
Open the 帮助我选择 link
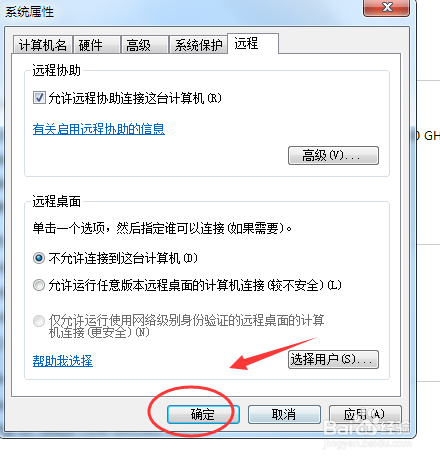[x=63, y=361]
